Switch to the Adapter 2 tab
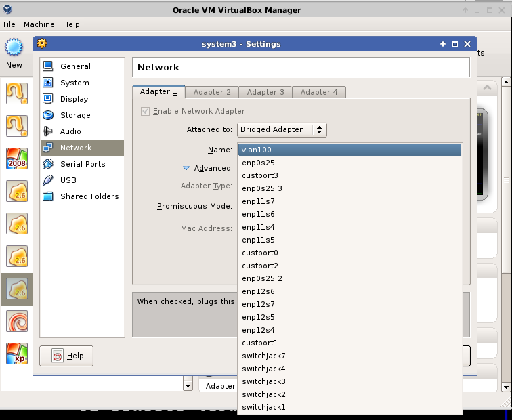This screenshot has height=420, width=512. pos(212,92)
